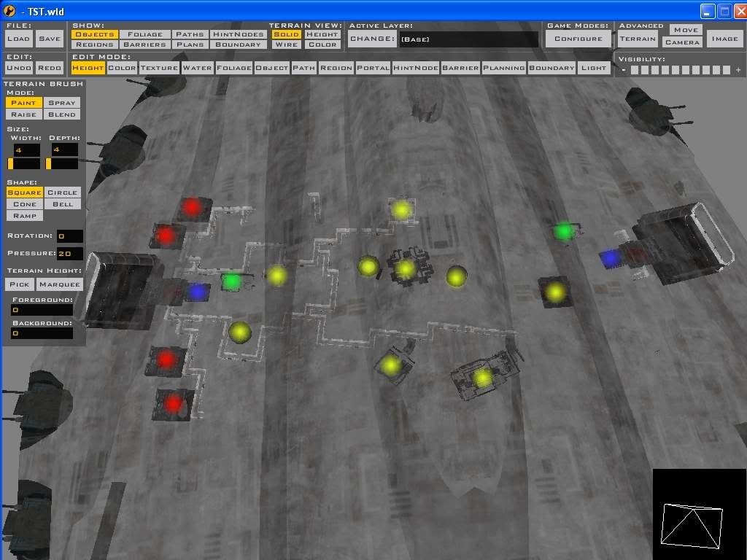Viewport: 747px width, 560px height.
Task: Choose Ramp brush shape
Action: [24, 216]
